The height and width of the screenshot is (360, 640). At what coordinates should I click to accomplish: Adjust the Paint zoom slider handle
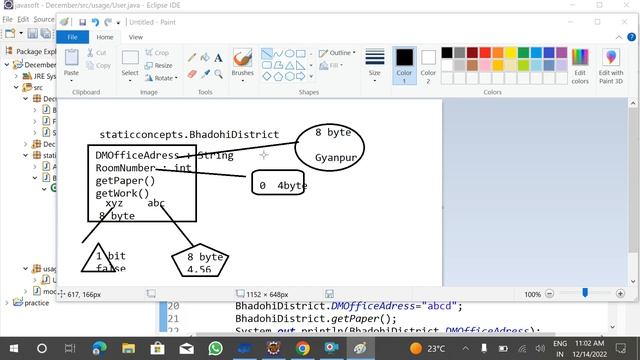(585, 293)
